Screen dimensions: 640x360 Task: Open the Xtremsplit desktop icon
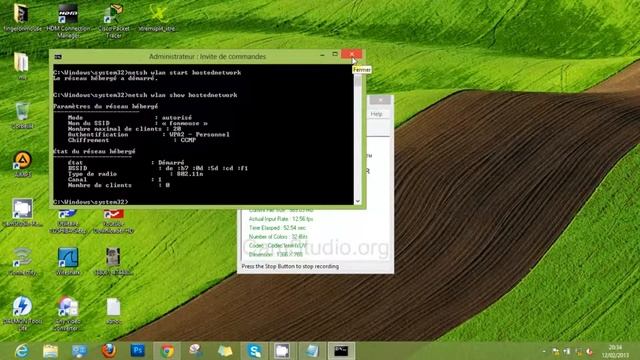[157, 18]
